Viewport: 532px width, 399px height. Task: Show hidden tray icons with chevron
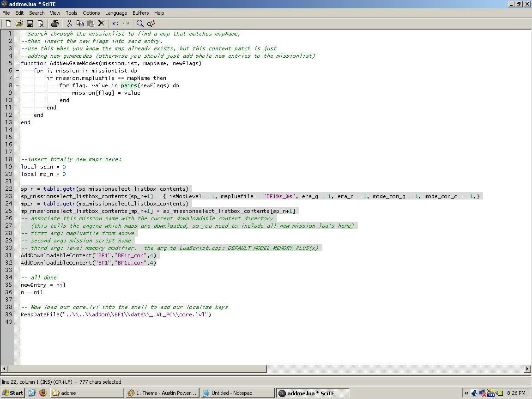point(466,393)
